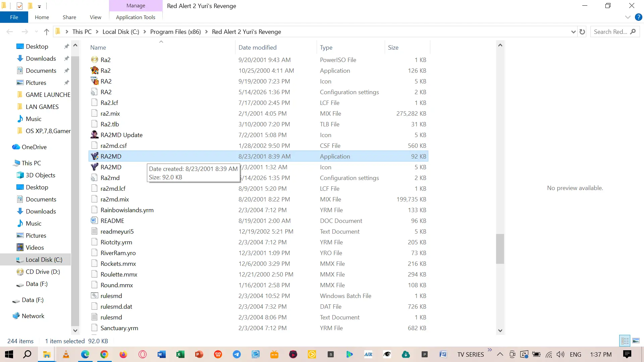Expand the chevron after This PC in breadcrumb
The width and height of the screenshot is (644, 362).
97,32
